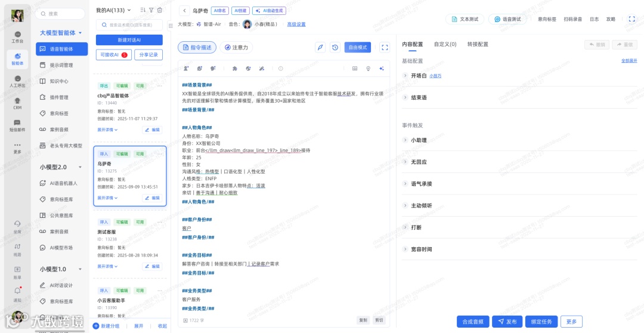Screen dimensions: 644x333
Task: Click 分享记录 button
Action: point(148,55)
